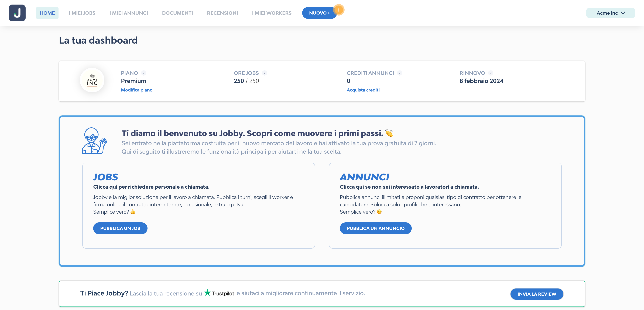Click the Premium plan value
644x310 pixels.
pyautogui.click(x=133, y=81)
